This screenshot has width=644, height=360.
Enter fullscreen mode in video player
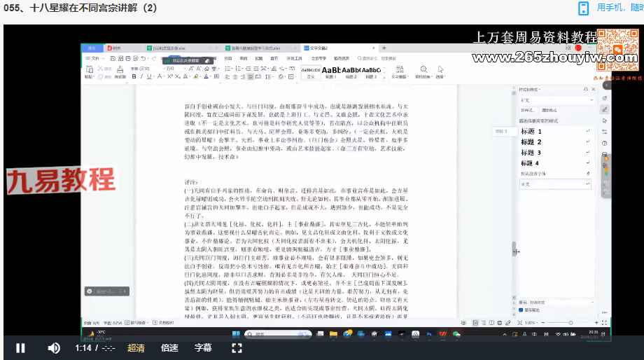pyautogui.click(x=237, y=348)
